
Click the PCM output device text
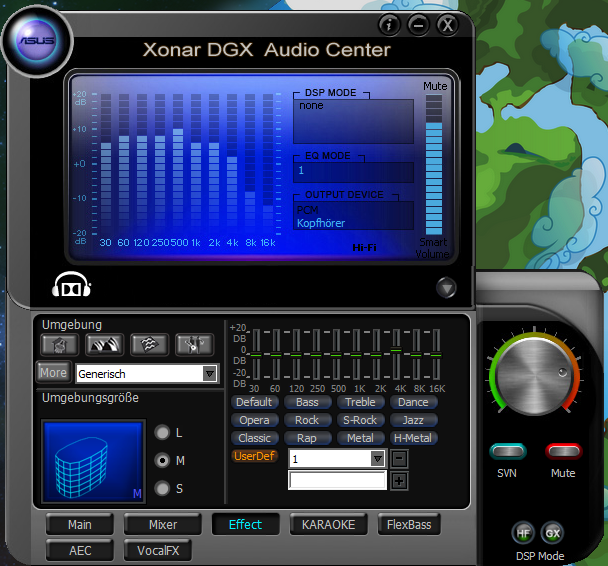pos(307,210)
